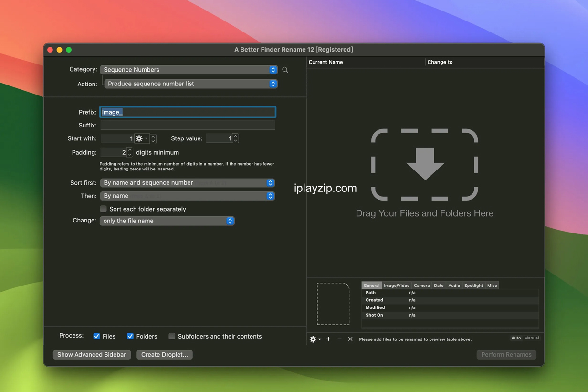Click the file preview thumbnail placeholder

(333, 304)
